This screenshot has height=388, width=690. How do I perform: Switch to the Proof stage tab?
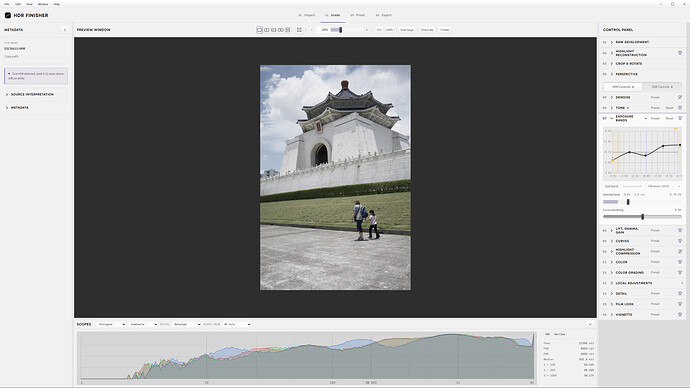(358, 15)
